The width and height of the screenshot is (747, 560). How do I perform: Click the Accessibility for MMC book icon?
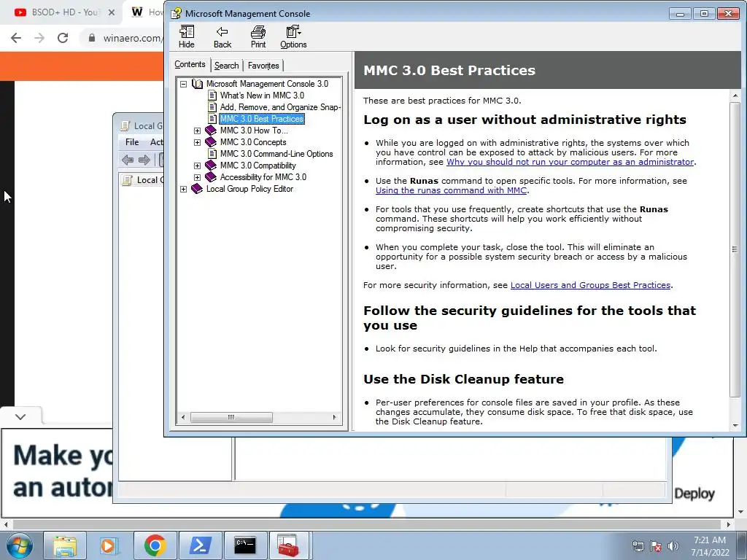211,176
